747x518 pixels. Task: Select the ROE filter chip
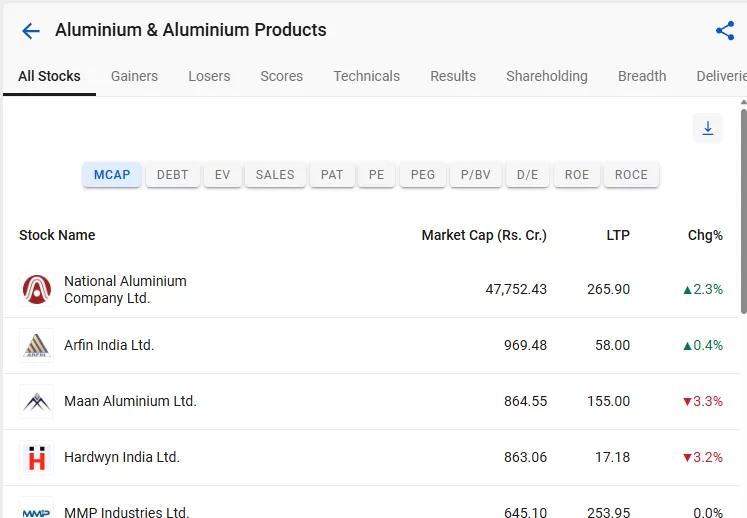click(577, 175)
